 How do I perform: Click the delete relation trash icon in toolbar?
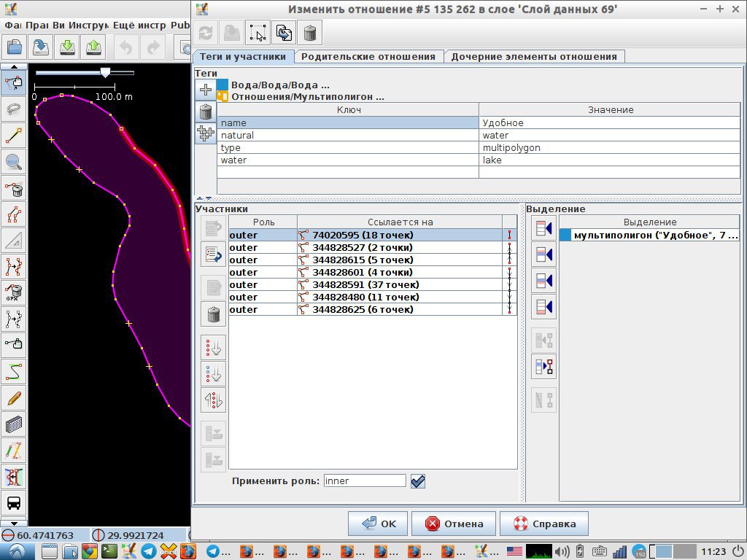pyautogui.click(x=309, y=33)
